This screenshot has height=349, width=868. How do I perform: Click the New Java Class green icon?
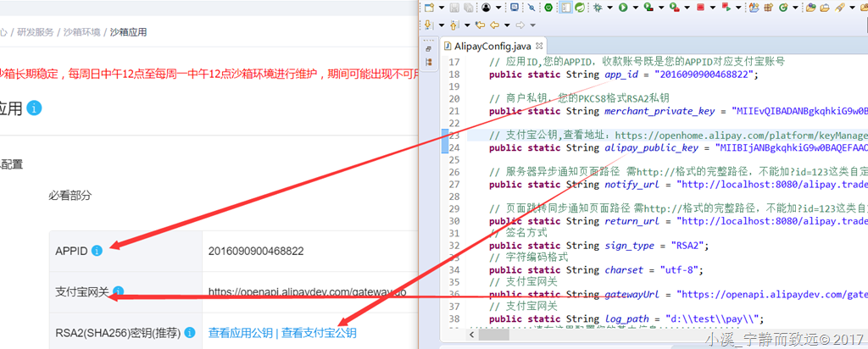782,7
